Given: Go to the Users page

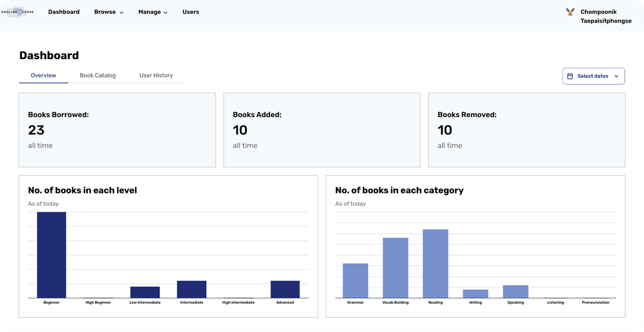Looking at the screenshot, I should coord(191,12).
